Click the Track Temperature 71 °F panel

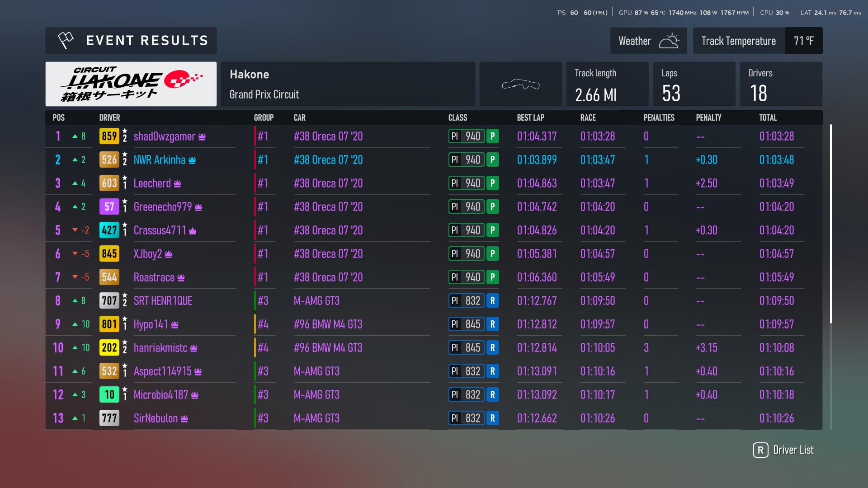tap(757, 41)
